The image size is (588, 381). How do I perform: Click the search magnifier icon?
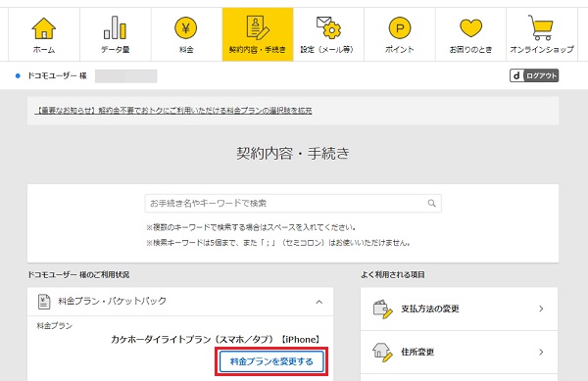pos(431,203)
